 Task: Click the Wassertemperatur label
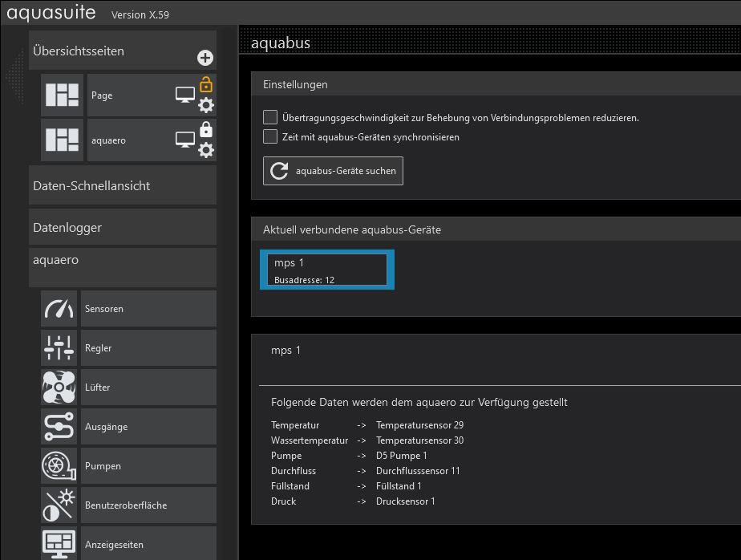tap(310, 440)
